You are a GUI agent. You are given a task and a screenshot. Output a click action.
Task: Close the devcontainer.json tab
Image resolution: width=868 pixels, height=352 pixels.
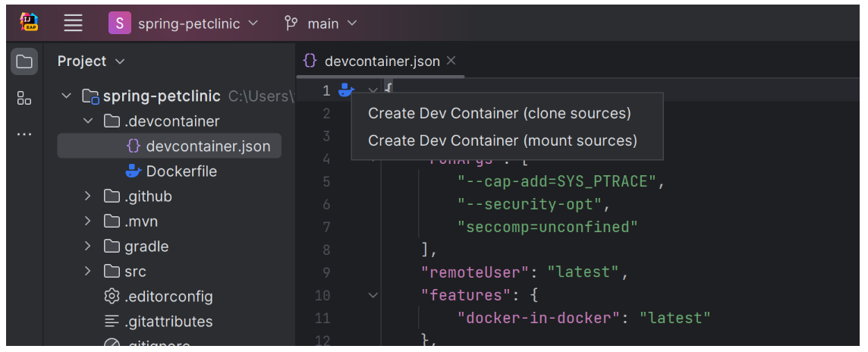451,61
